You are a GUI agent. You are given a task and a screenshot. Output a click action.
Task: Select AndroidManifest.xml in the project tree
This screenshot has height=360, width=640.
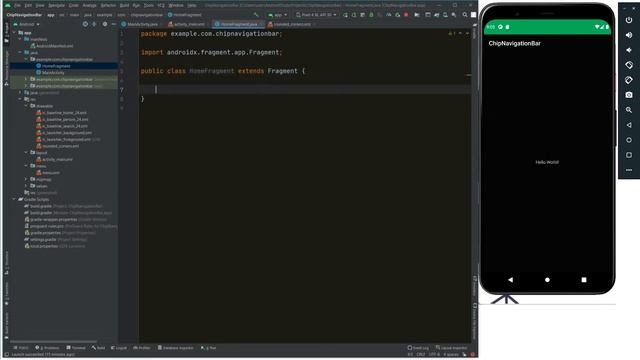click(x=51, y=46)
